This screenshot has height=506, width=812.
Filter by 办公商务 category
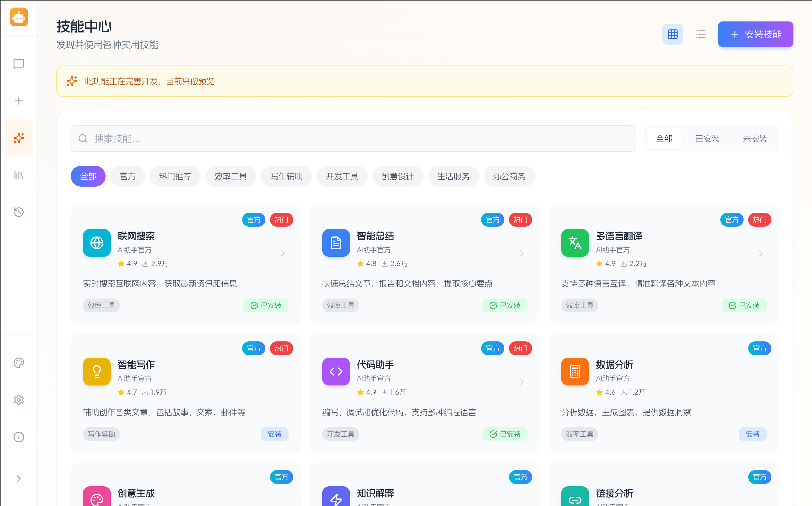(509, 176)
